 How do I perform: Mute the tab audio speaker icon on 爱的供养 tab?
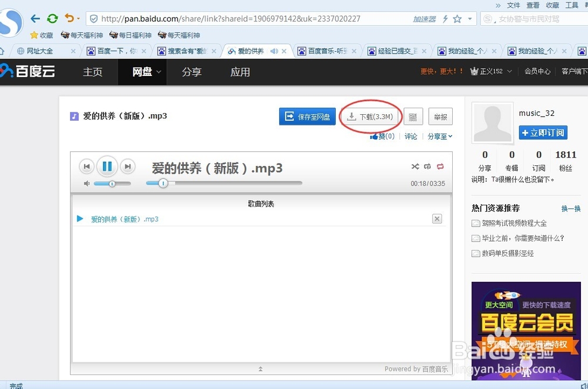click(x=274, y=51)
